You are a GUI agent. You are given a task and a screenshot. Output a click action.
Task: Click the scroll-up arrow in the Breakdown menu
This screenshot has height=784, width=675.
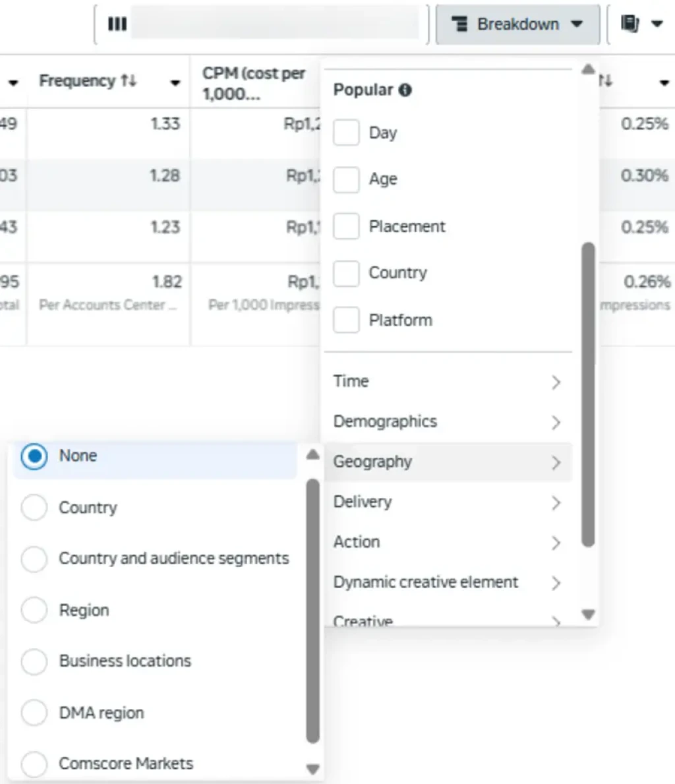tap(588, 69)
